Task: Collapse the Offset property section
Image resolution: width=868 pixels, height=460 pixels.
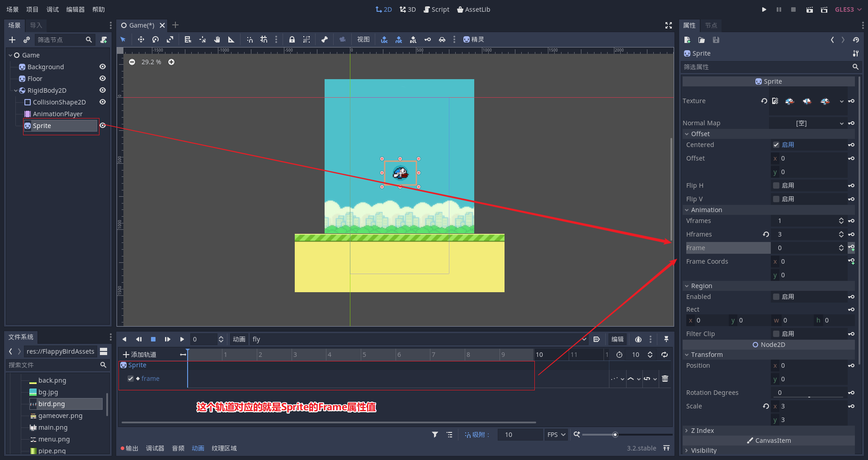Action: click(x=687, y=134)
